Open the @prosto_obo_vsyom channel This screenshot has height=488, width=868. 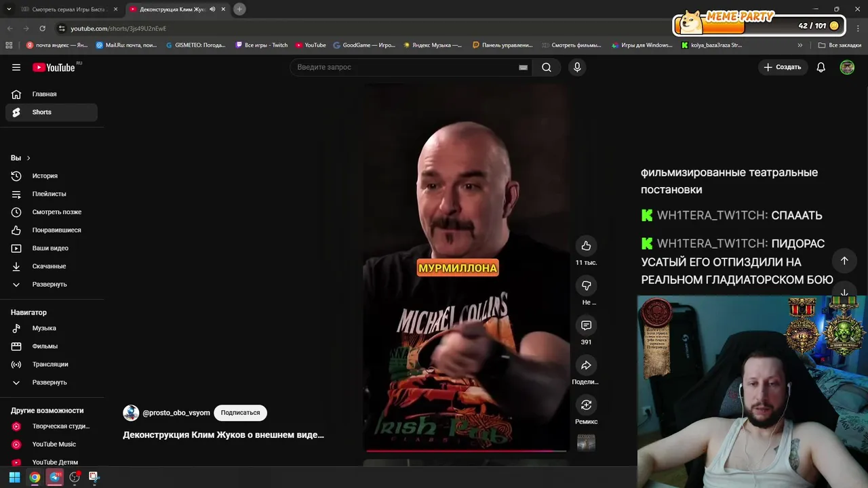tap(176, 413)
